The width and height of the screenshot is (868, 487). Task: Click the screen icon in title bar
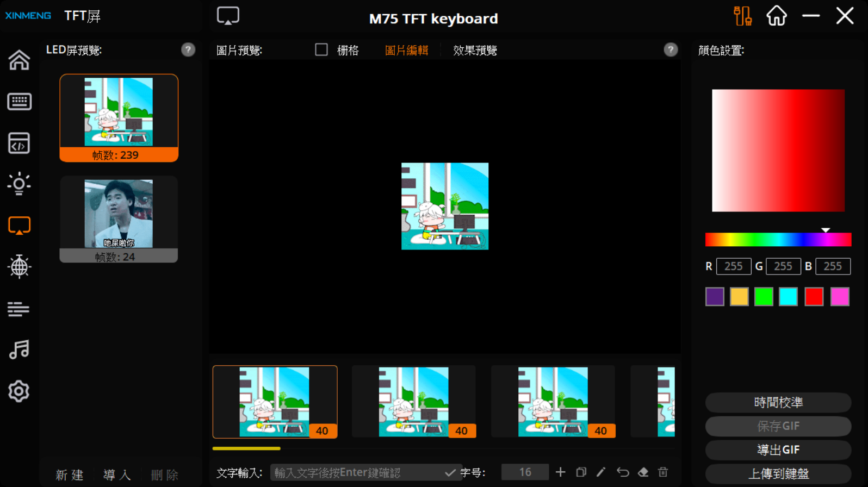pyautogui.click(x=228, y=16)
